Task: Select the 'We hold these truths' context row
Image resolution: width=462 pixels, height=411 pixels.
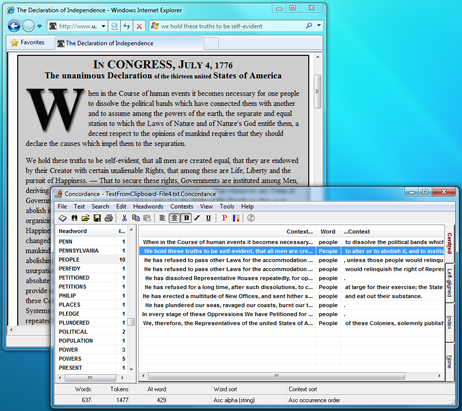Action: point(292,251)
